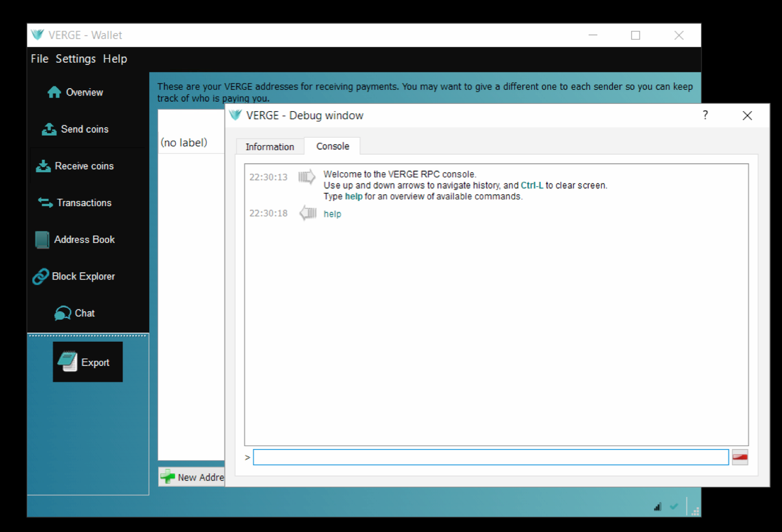
Task: Minimize the VERGE Wallet window
Action: [593, 35]
